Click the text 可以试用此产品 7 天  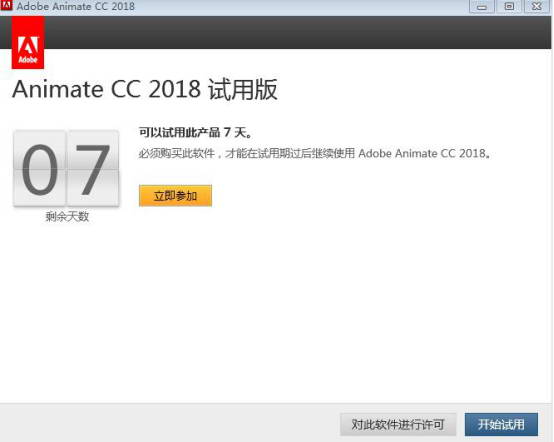[195, 132]
